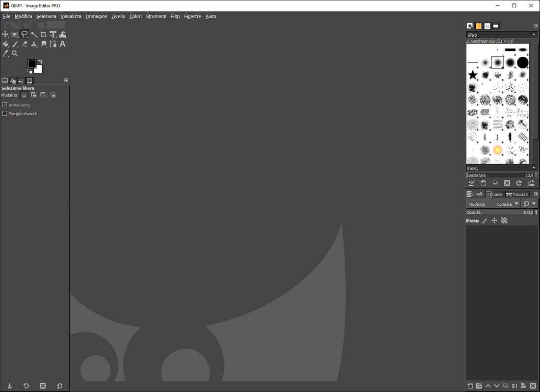
Task: Select the Unified Transform tool
Action: click(52, 34)
